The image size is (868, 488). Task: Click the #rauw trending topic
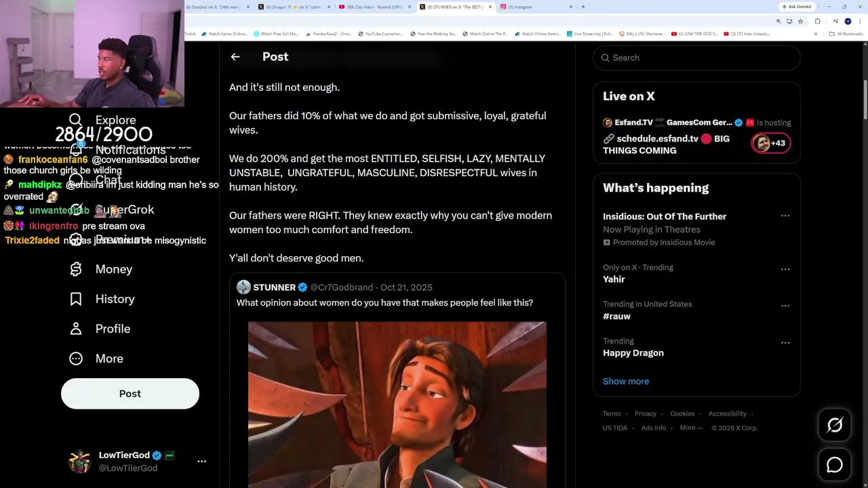(x=616, y=317)
